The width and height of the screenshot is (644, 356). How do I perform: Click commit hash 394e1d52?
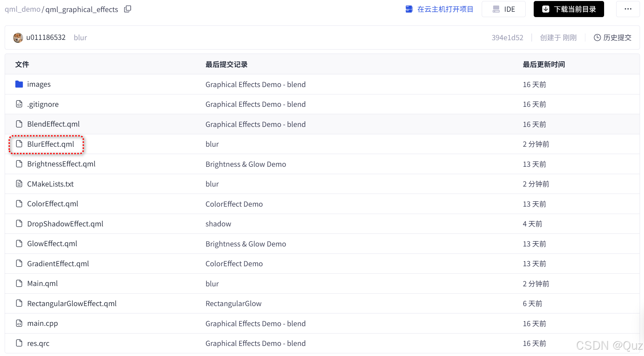pyautogui.click(x=507, y=38)
